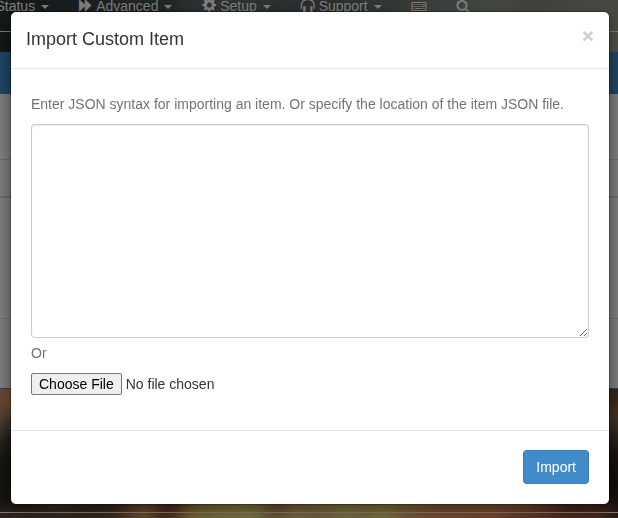Click the No file chosen label
618x518 pixels.
170,384
